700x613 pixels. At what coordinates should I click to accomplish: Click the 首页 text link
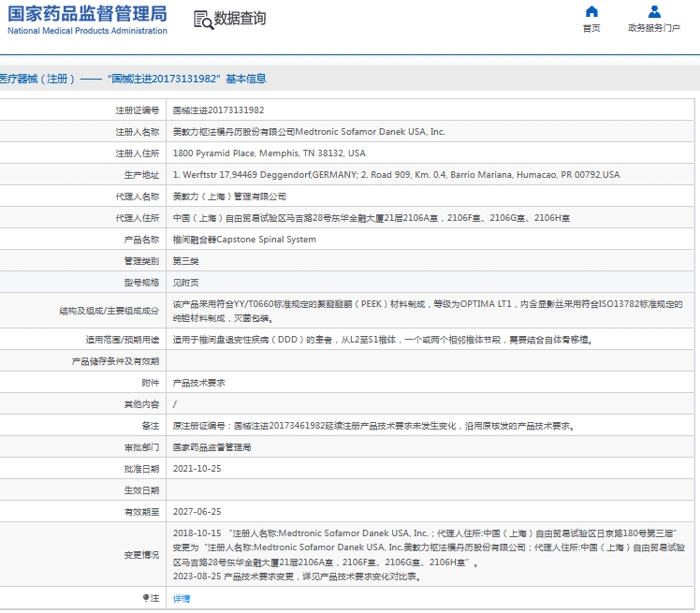pos(591,28)
